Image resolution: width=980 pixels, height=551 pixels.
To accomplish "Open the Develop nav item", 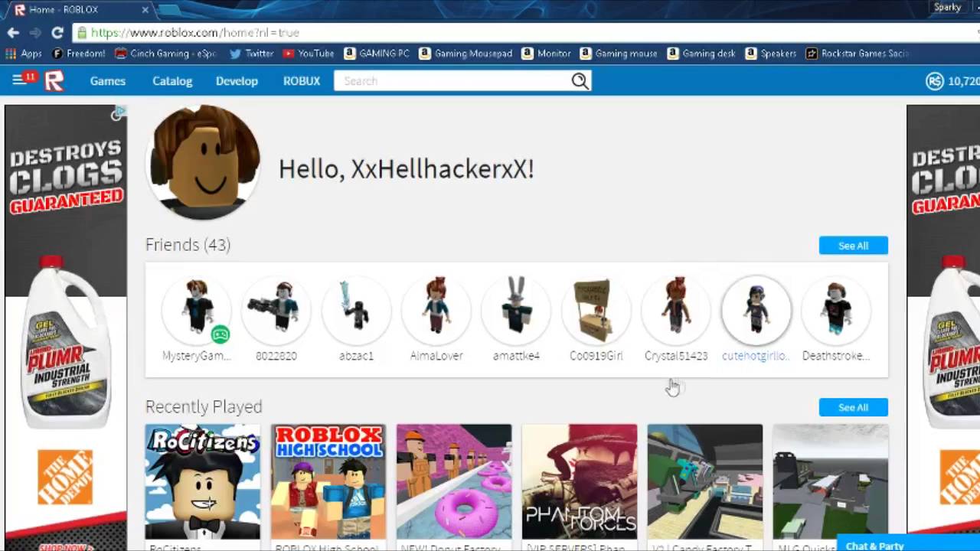I will tap(237, 80).
